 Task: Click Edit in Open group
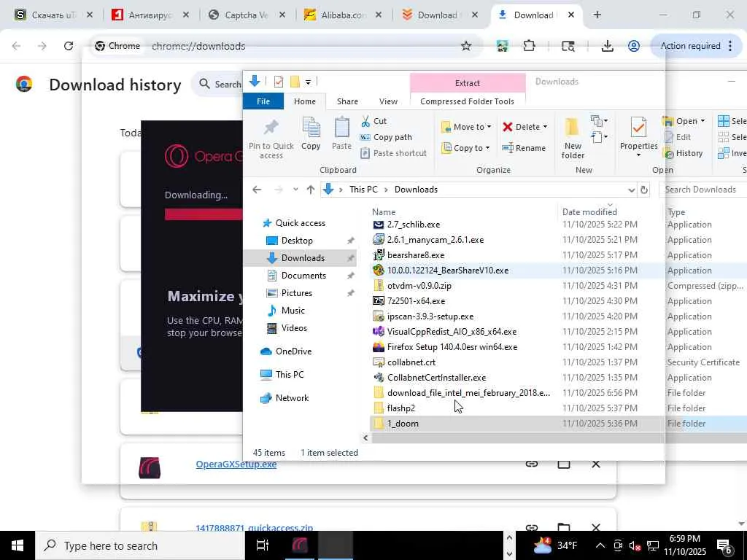(677, 137)
